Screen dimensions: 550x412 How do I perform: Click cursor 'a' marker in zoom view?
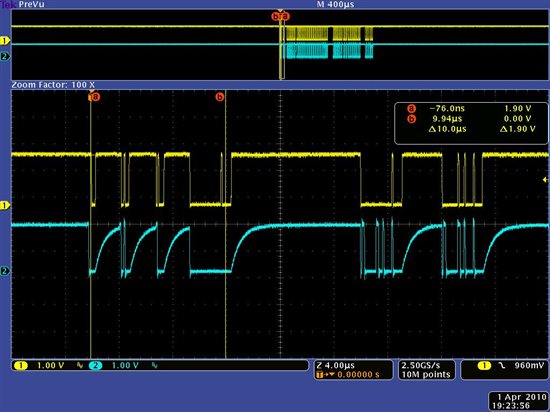(95, 96)
